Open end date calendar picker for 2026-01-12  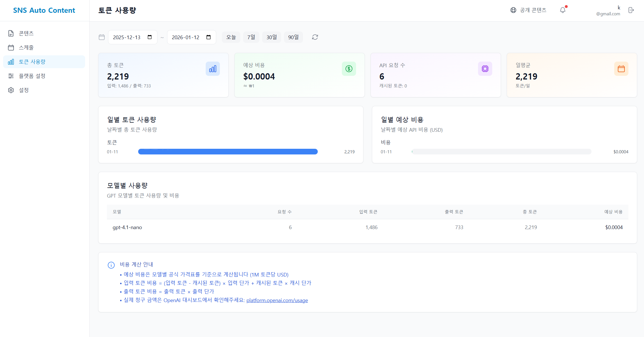click(209, 37)
